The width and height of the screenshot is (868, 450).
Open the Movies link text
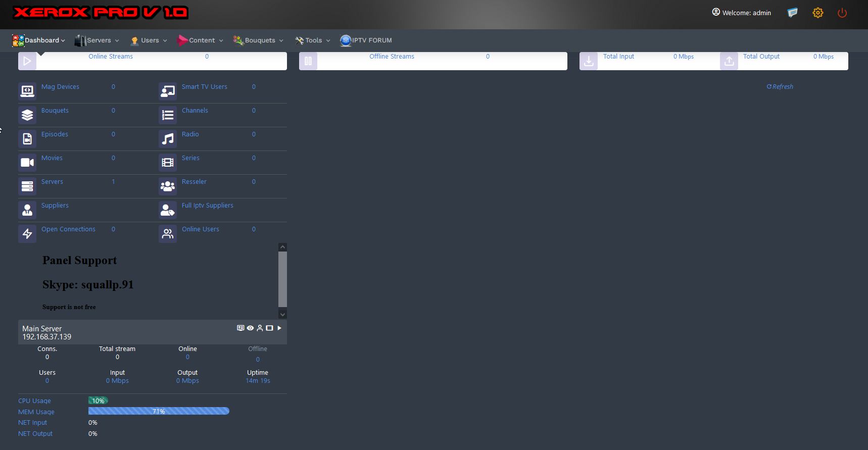(x=52, y=158)
